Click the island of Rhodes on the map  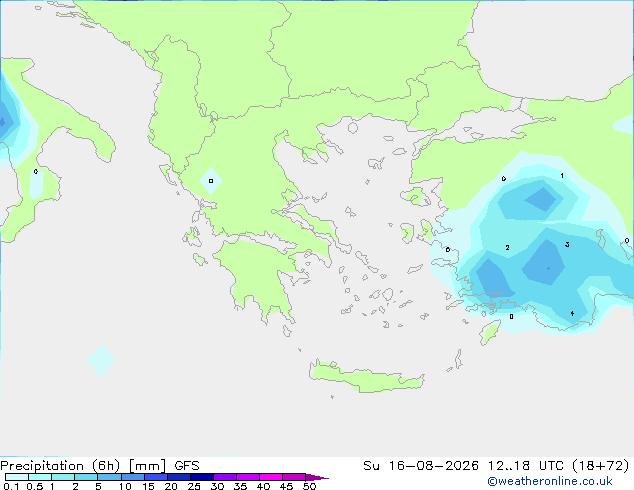point(490,332)
